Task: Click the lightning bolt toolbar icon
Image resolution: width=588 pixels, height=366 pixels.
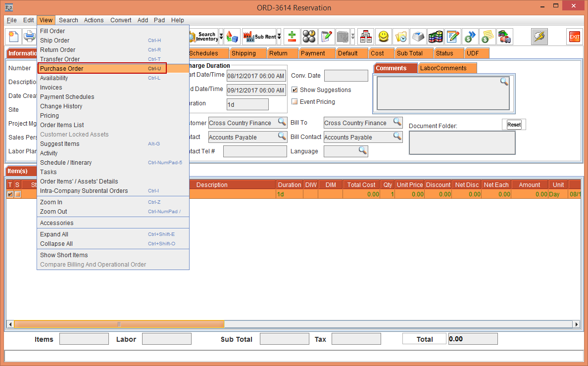Action: click(x=539, y=37)
